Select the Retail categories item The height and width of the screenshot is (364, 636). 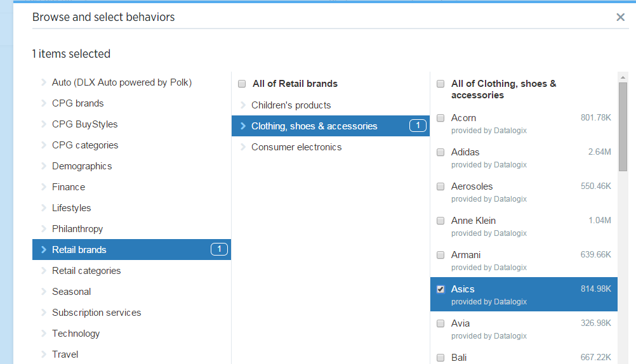86,271
